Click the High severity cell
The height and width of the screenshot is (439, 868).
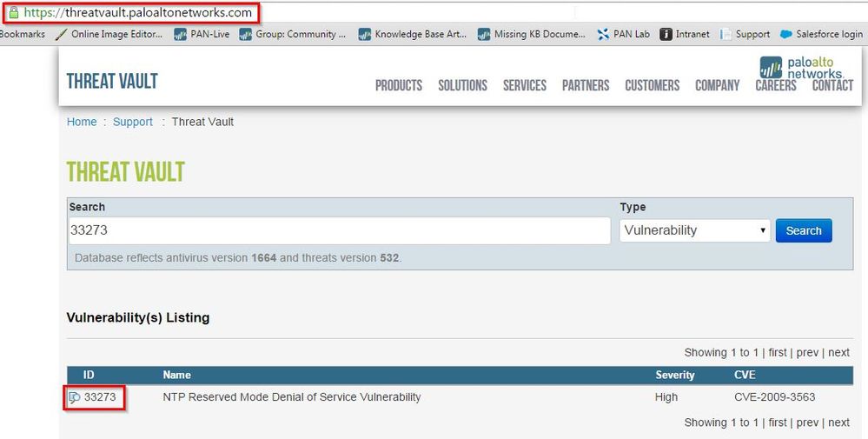[666, 397]
